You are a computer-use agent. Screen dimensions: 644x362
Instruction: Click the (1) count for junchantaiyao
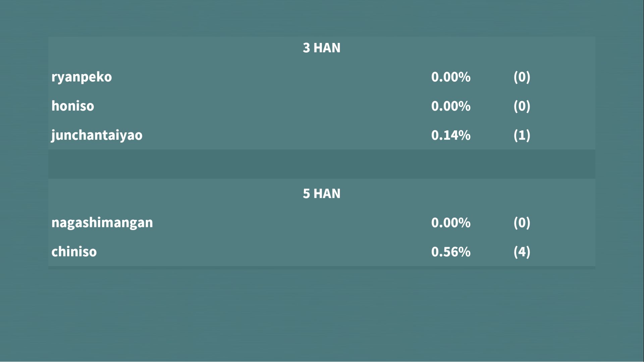[x=522, y=135]
